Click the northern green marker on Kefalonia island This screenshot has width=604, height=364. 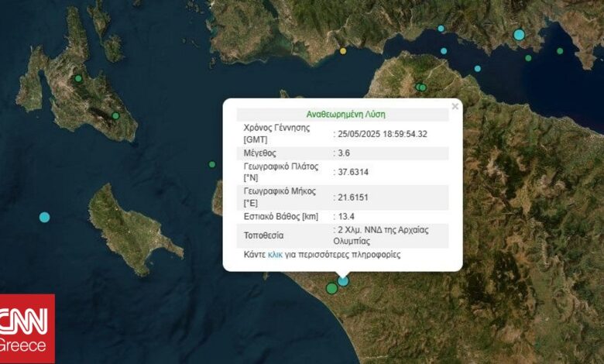[x=78, y=78]
